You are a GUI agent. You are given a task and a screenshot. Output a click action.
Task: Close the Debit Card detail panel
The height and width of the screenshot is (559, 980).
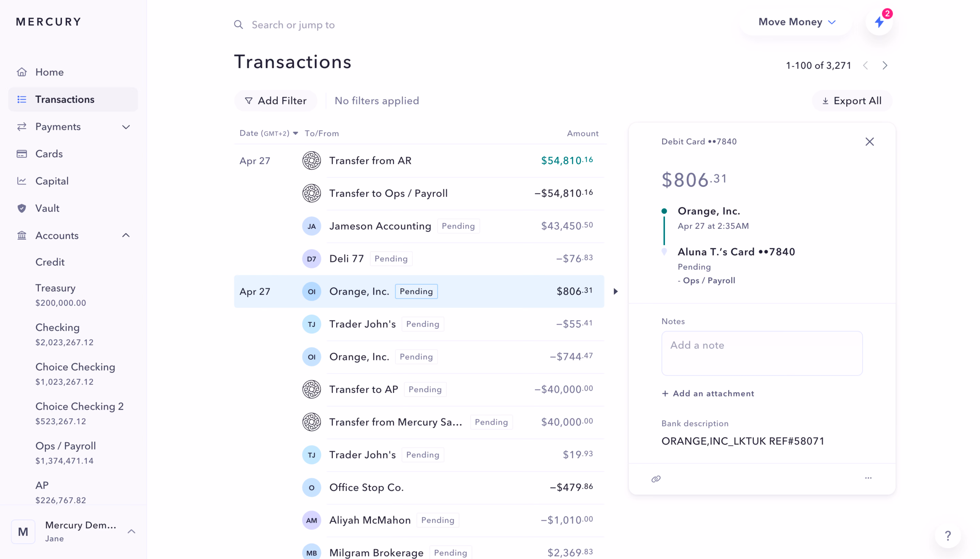click(x=869, y=142)
